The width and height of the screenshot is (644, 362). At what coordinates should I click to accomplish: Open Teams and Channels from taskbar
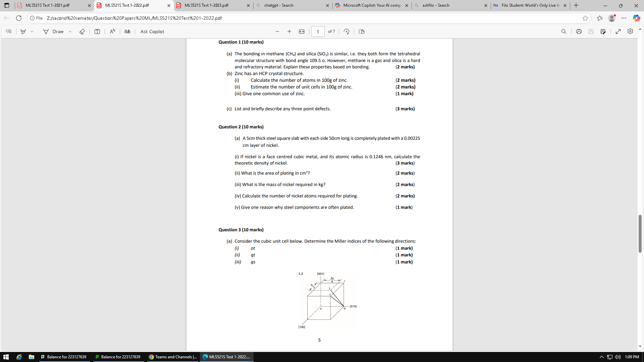click(173, 357)
